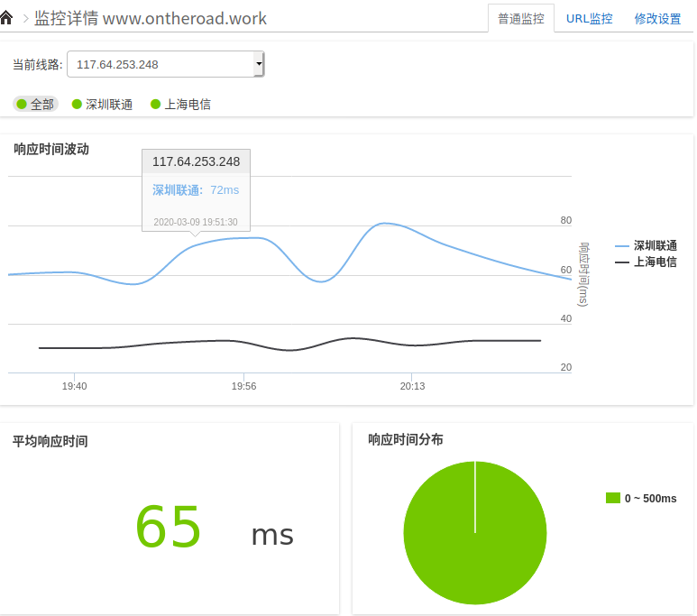The image size is (697, 616).
Task: Click the green dot beside 上海电信
Action: tap(155, 105)
